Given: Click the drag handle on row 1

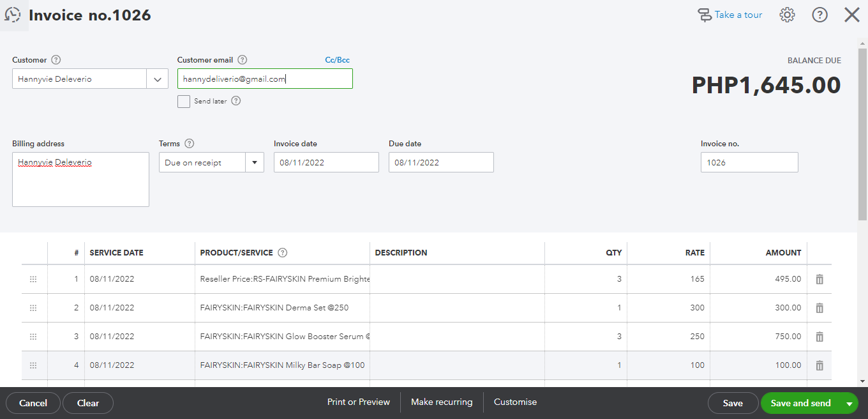Looking at the screenshot, I should (x=33, y=279).
